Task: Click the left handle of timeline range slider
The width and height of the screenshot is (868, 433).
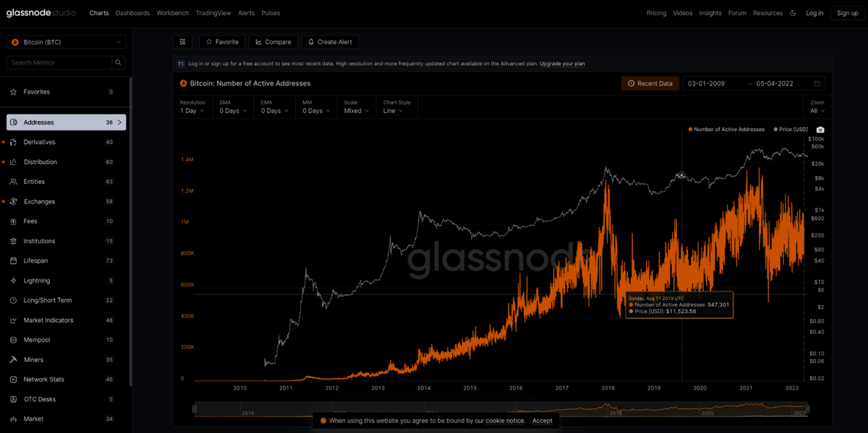Action: 195,410
